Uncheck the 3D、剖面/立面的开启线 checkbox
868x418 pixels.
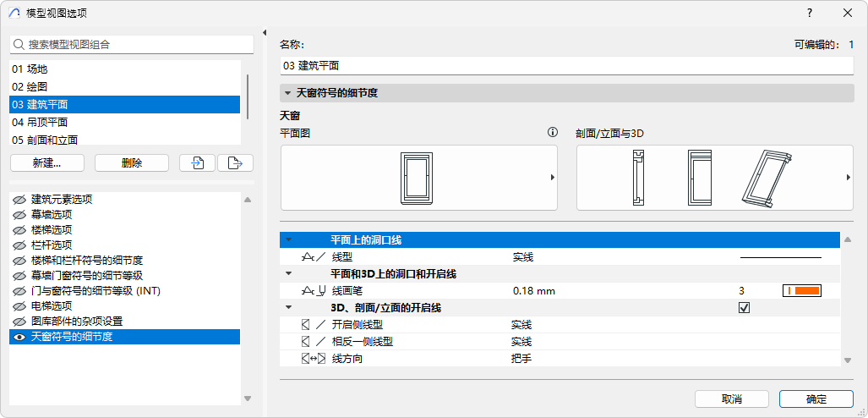click(744, 308)
